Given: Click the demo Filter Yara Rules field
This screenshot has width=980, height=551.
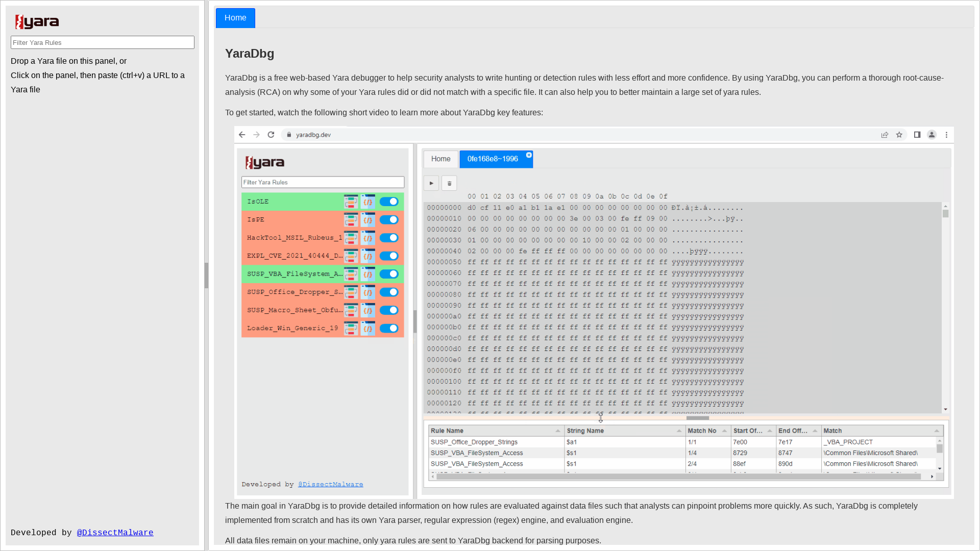Looking at the screenshot, I should tap(323, 182).
